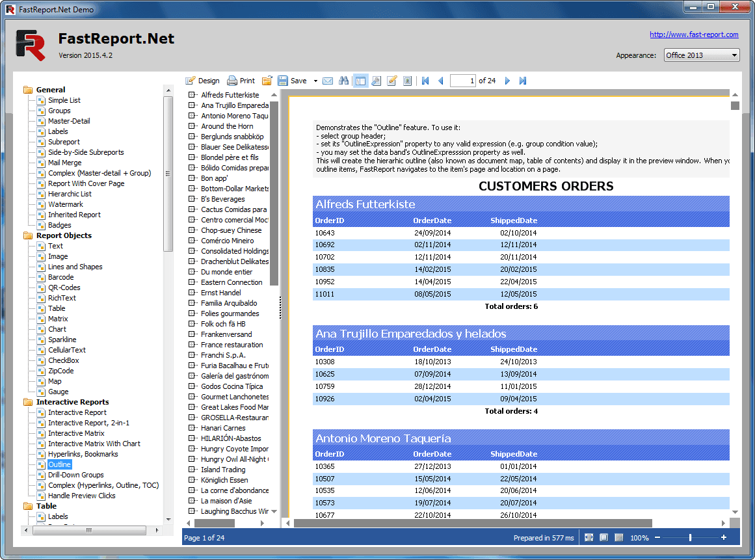Expand Hanari Carnes outline node
This screenshot has height=560, width=755.
pyautogui.click(x=192, y=428)
